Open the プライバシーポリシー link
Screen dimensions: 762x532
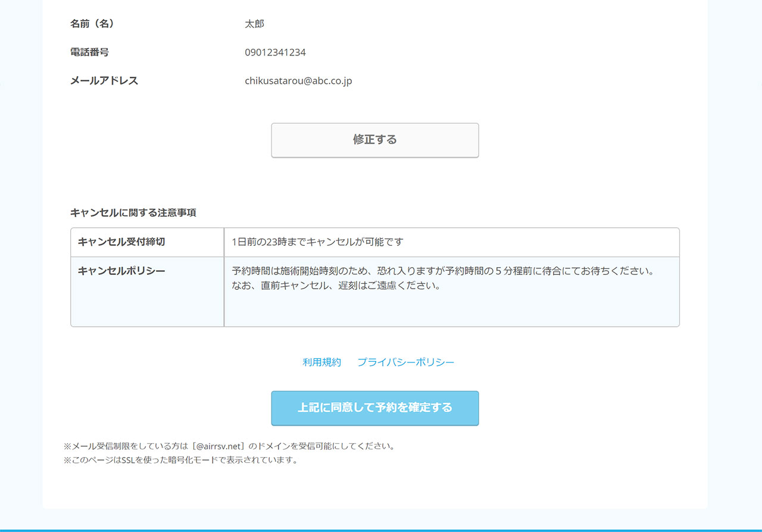(405, 362)
